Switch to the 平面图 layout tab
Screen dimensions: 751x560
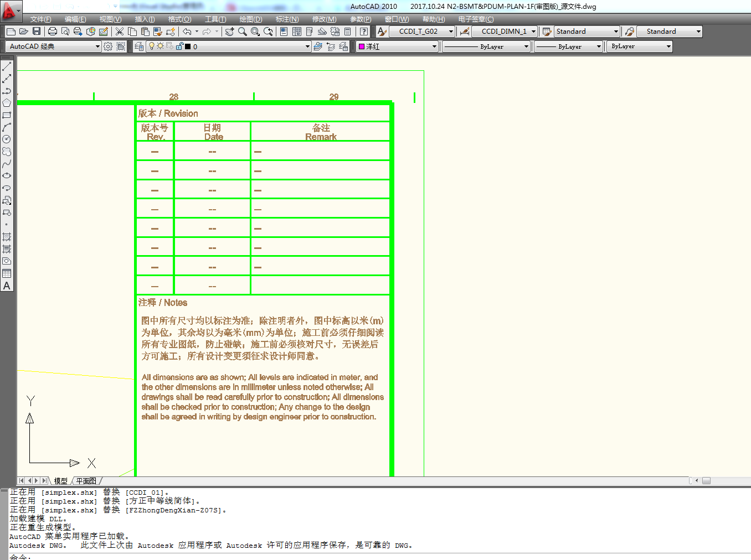[x=86, y=481]
